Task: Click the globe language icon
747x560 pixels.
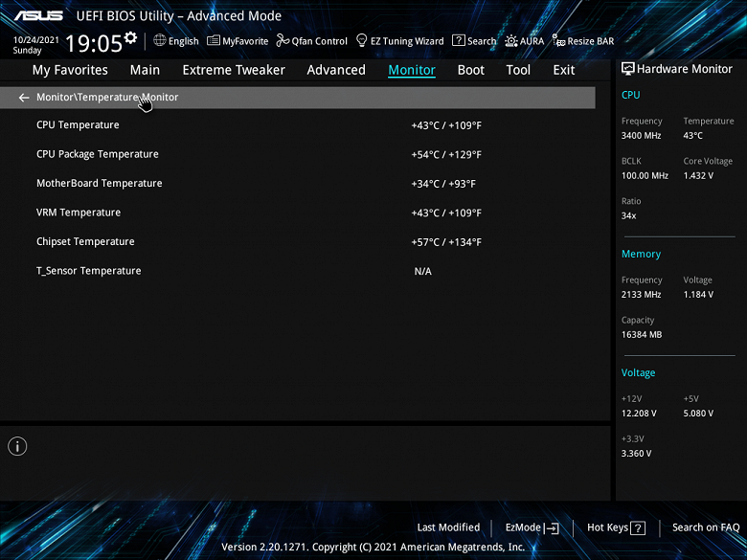Action: click(x=160, y=40)
